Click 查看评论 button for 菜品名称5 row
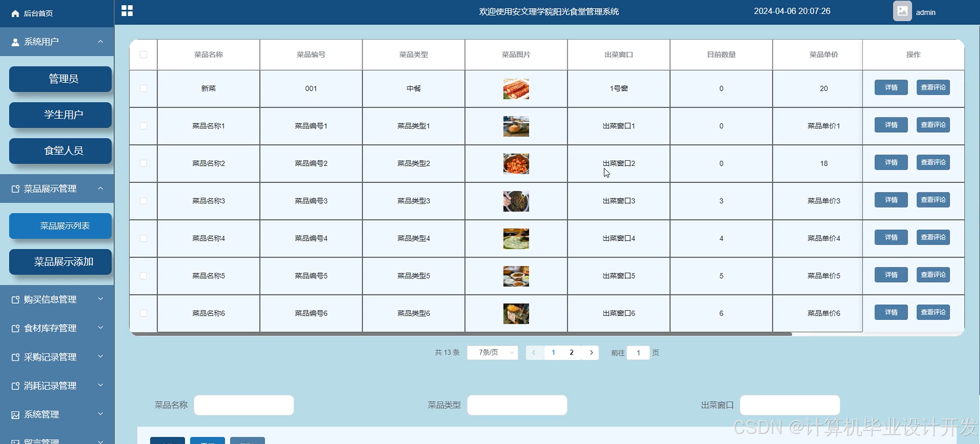Image resolution: width=980 pixels, height=444 pixels. tap(933, 275)
